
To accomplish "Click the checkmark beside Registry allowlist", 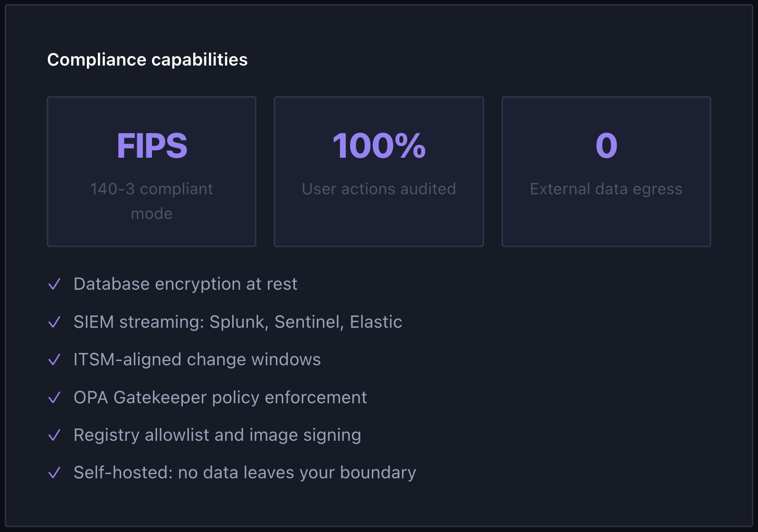I will click(x=55, y=435).
